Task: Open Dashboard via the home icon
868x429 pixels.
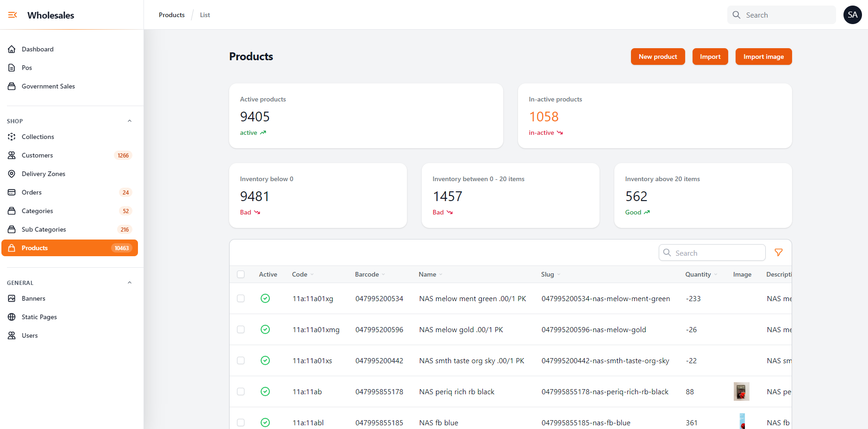Action: click(x=12, y=49)
